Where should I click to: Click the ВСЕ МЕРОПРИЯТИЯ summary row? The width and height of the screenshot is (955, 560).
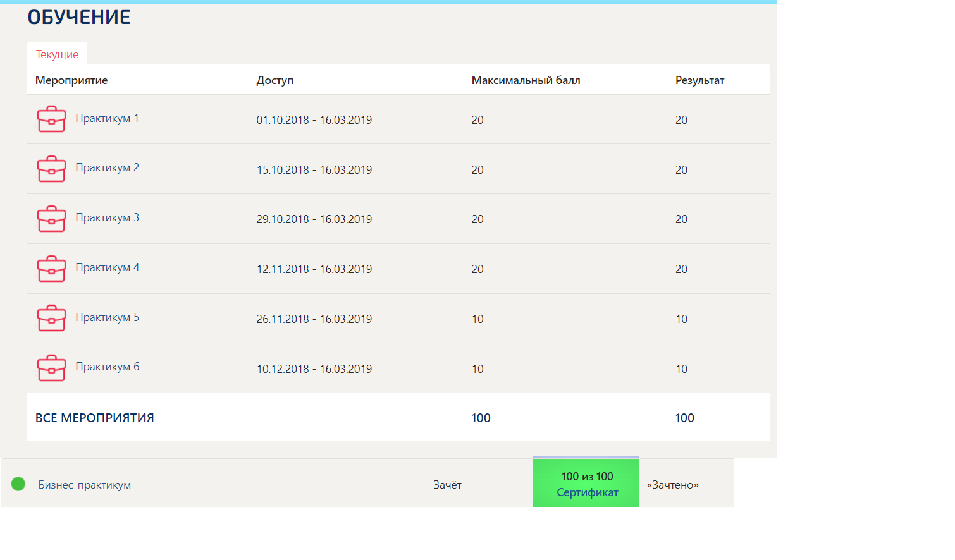click(398, 417)
